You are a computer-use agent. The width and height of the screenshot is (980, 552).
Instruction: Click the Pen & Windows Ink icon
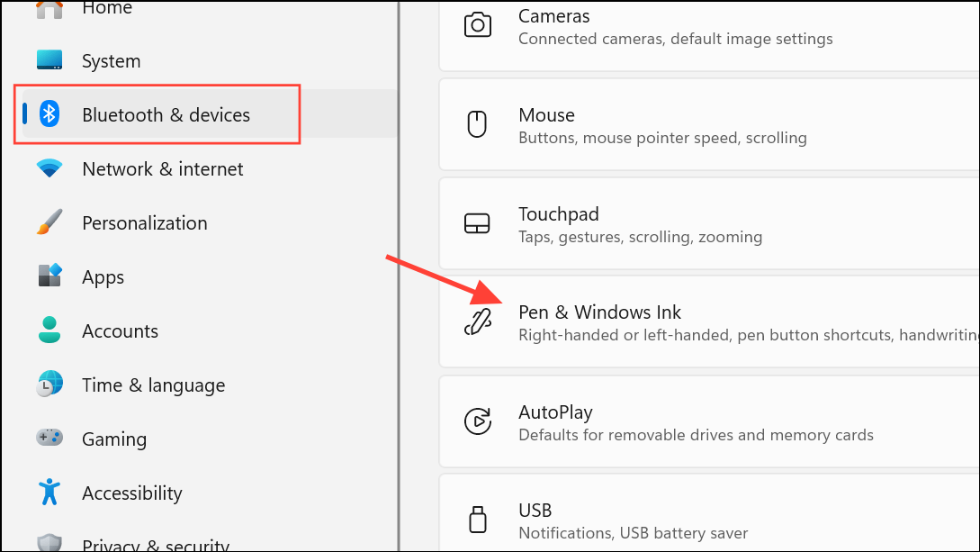tap(477, 322)
